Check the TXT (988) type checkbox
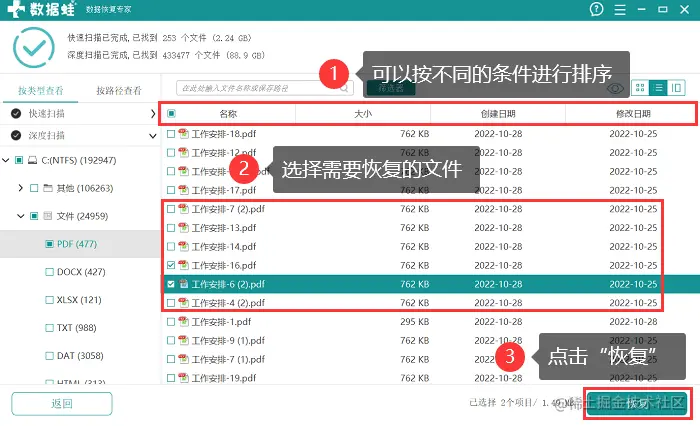The width and height of the screenshot is (700, 426). click(x=49, y=328)
